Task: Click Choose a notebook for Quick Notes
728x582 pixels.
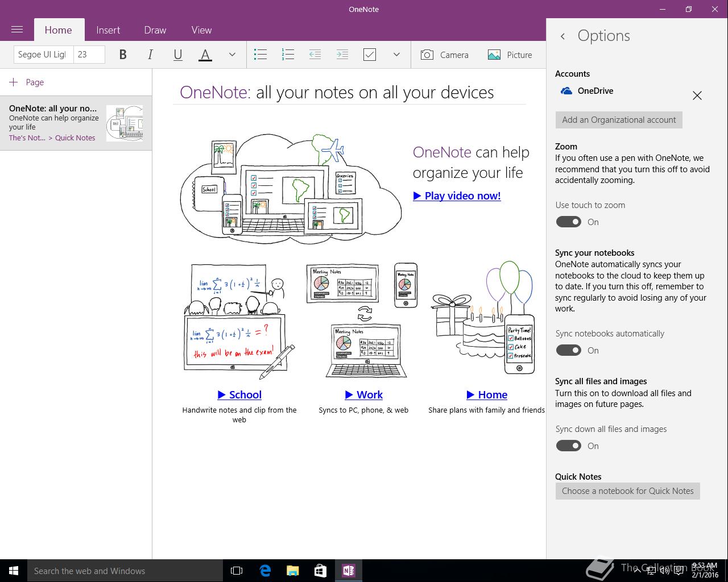Action: [x=628, y=491]
